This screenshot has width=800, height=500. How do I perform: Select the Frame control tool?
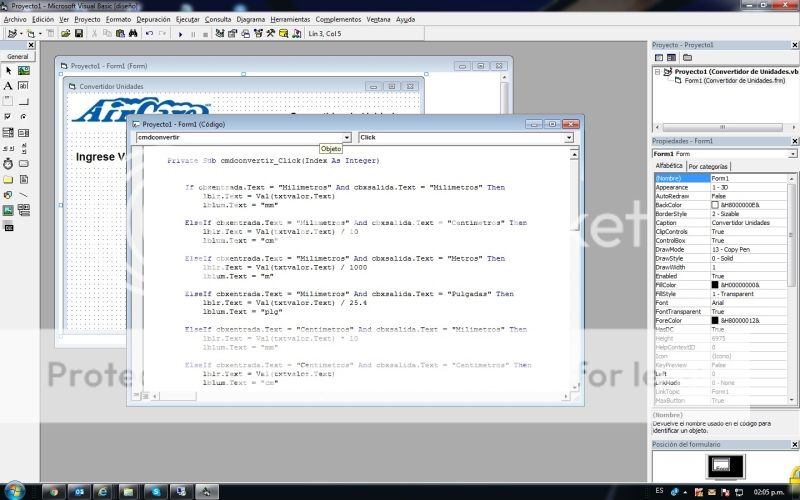click(8, 101)
